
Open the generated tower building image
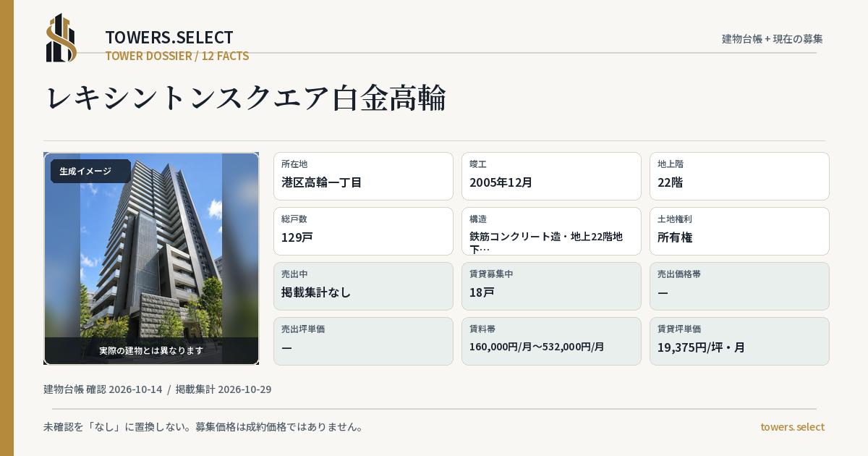pyautogui.click(x=151, y=258)
